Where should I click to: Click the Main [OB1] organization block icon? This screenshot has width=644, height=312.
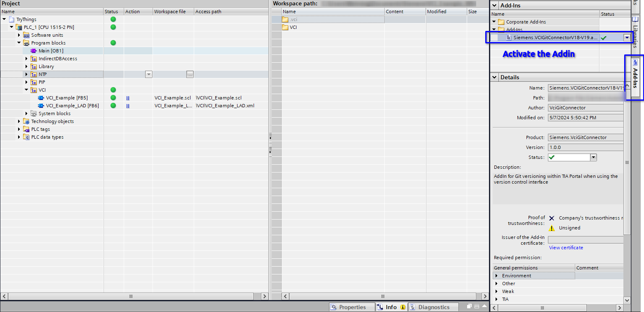point(34,51)
